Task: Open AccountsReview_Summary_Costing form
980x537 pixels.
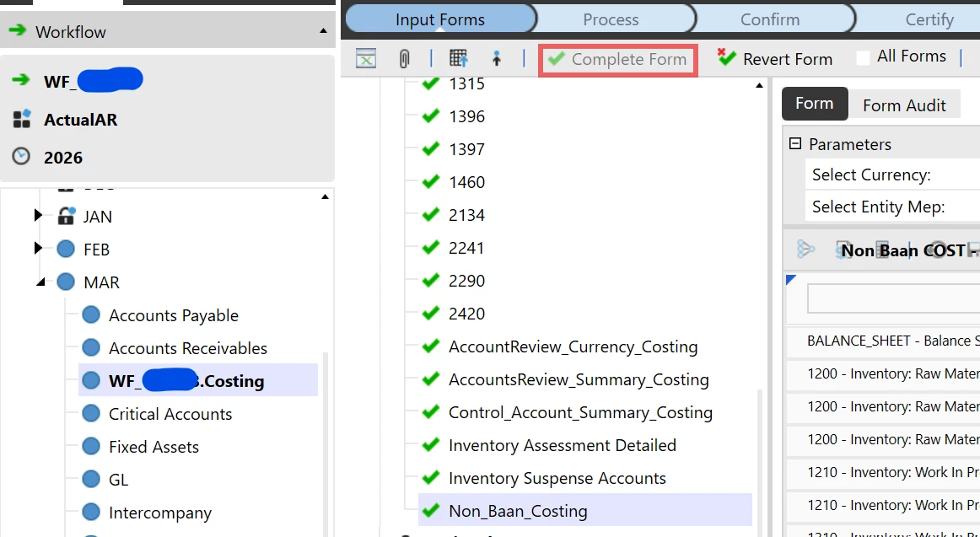Action: [x=579, y=379]
